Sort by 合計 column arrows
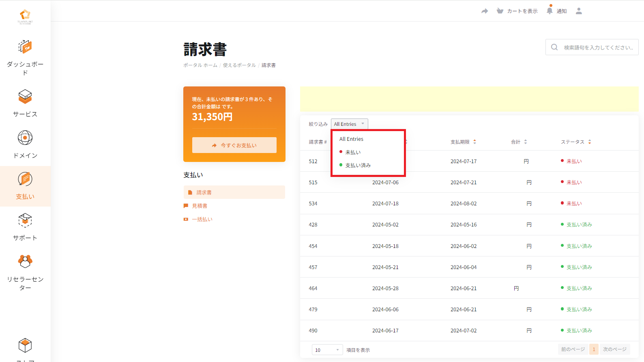The image size is (644, 362). point(525,142)
